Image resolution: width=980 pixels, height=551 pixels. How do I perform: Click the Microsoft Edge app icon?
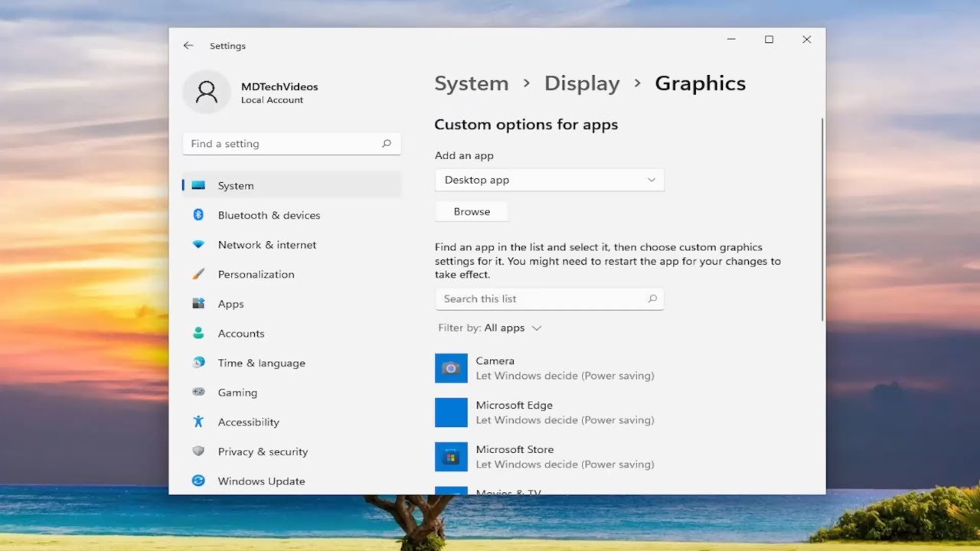(451, 412)
